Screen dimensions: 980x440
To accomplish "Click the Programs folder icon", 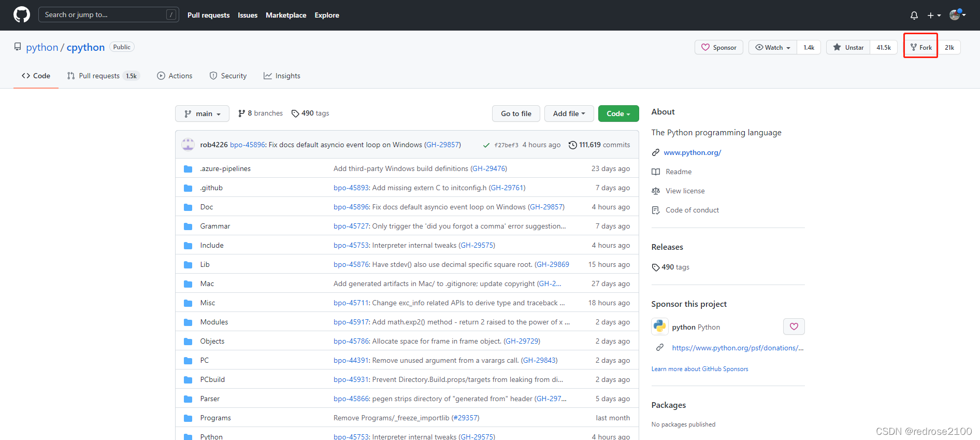I will point(188,418).
